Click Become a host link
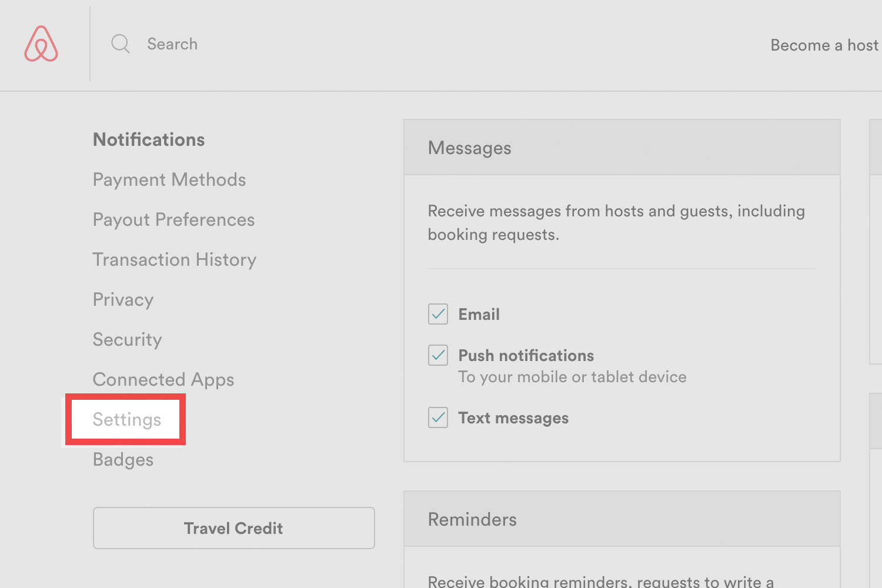The width and height of the screenshot is (882, 588). coord(823,45)
